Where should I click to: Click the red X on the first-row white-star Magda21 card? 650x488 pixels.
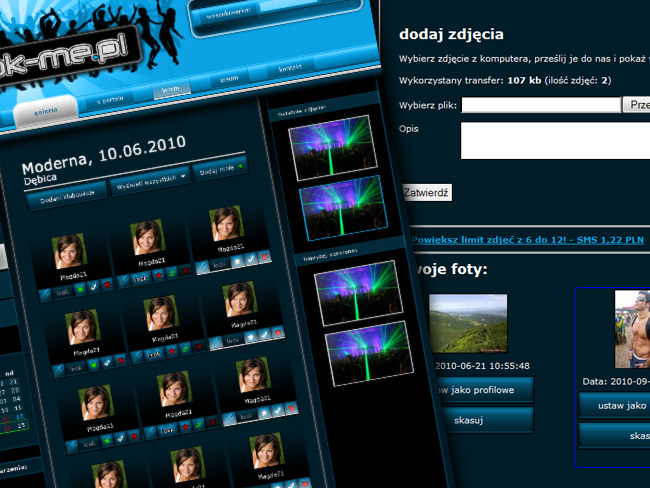click(x=264, y=257)
